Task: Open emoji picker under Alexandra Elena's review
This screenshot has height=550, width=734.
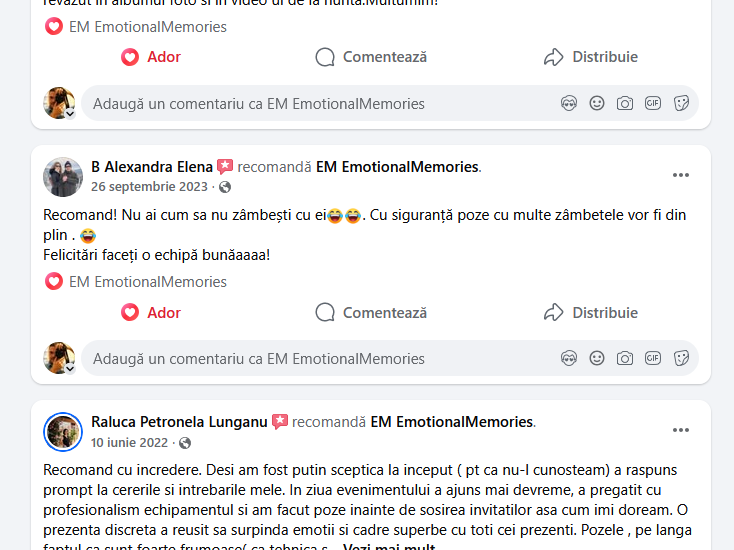Action: click(x=597, y=358)
